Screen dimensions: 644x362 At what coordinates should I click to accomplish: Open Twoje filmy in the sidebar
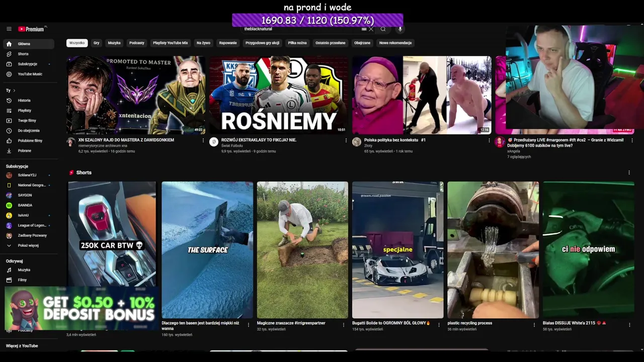pyautogui.click(x=28, y=121)
